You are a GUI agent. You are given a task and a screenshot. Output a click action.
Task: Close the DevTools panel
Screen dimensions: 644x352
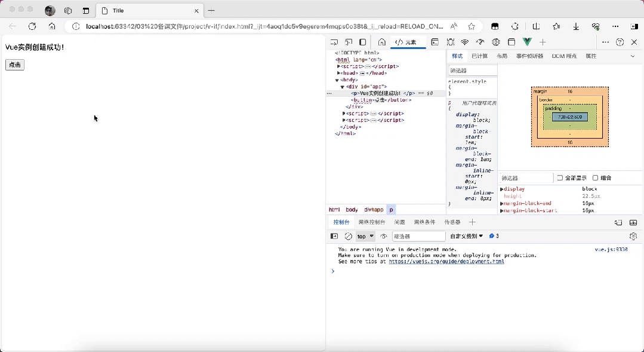tap(634, 42)
